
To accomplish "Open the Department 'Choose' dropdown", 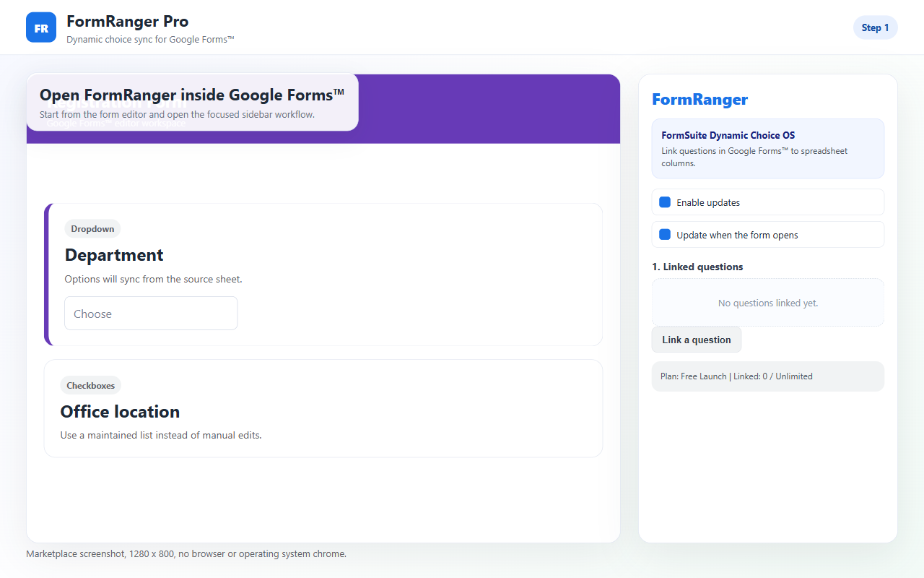I will (x=151, y=314).
